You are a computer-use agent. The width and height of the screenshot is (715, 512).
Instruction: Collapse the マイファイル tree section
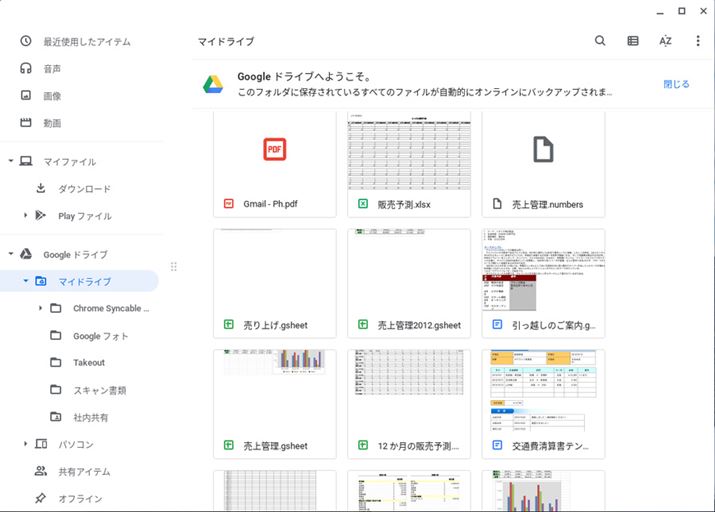pyautogui.click(x=11, y=161)
